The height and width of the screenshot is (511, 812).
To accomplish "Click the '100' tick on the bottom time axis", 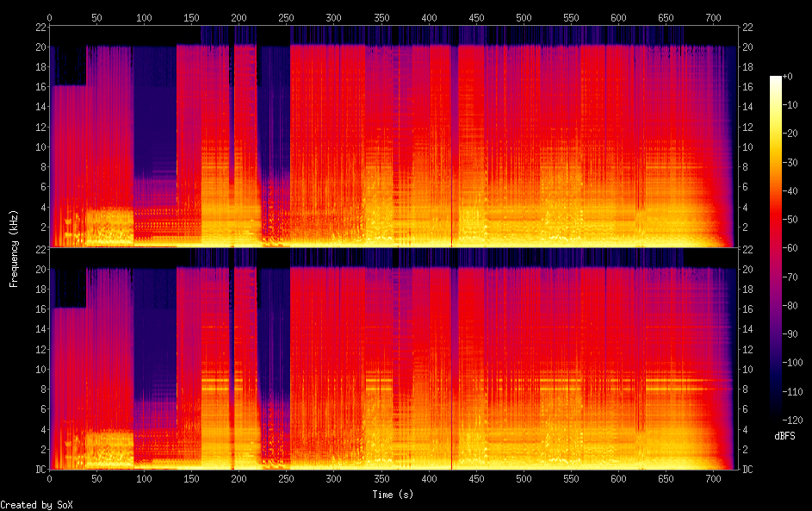I will tap(144, 478).
